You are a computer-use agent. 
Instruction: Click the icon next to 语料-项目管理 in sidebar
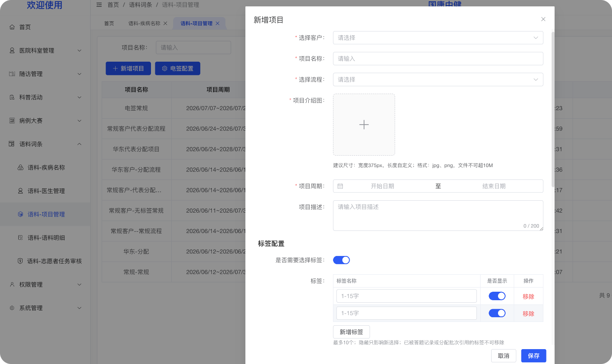tap(20, 214)
